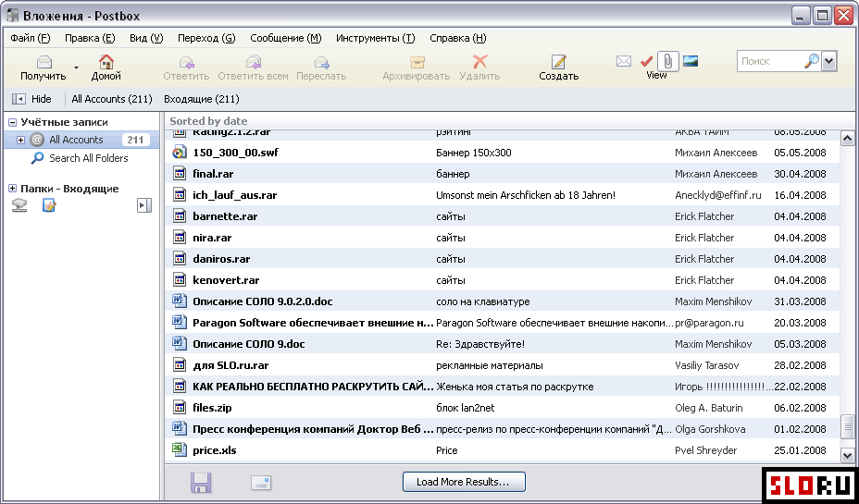
Task: Select All Accounts in the sidebar
Action: click(x=81, y=140)
